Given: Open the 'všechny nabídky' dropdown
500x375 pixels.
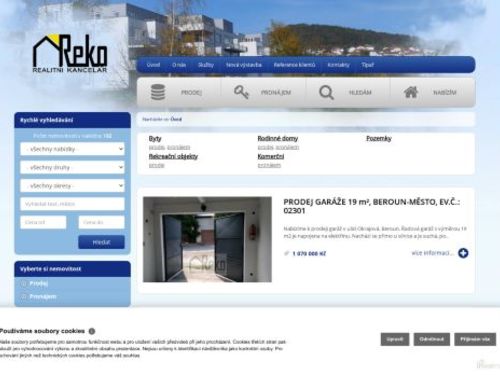Looking at the screenshot, I should point(72,149).
